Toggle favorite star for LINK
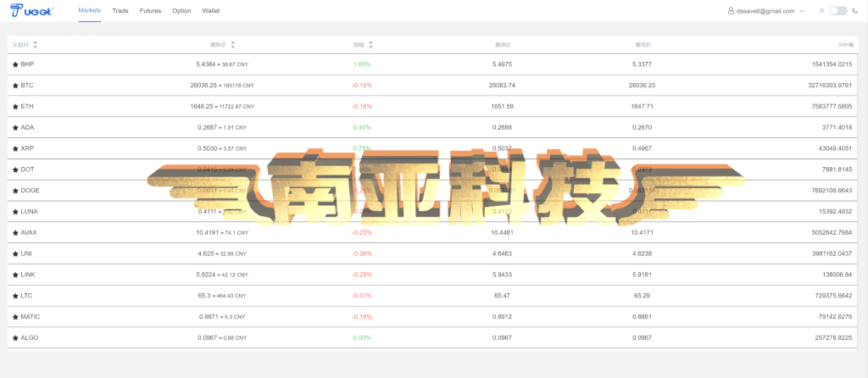This screenshot has width=868, height=378. pos(15,275)
